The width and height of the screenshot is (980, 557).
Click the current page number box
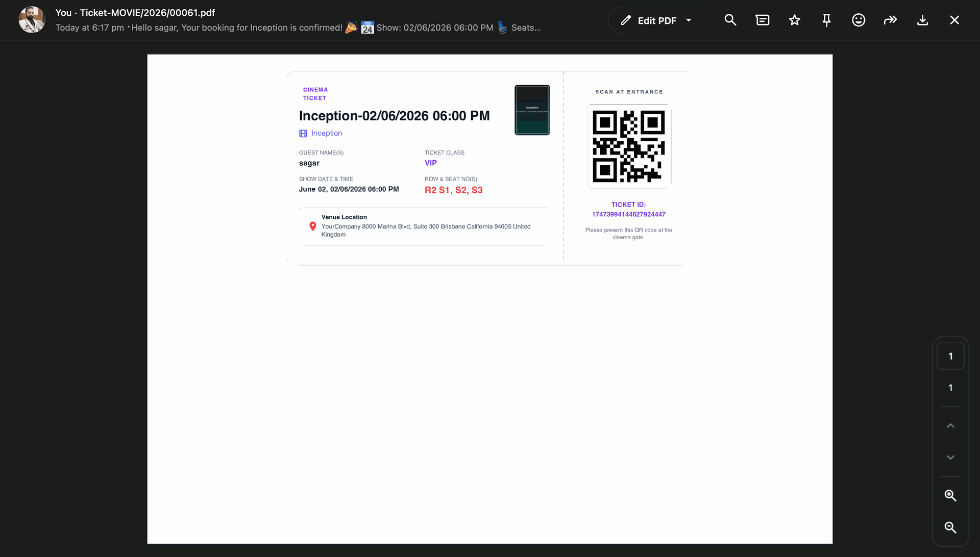pos(950,356)
